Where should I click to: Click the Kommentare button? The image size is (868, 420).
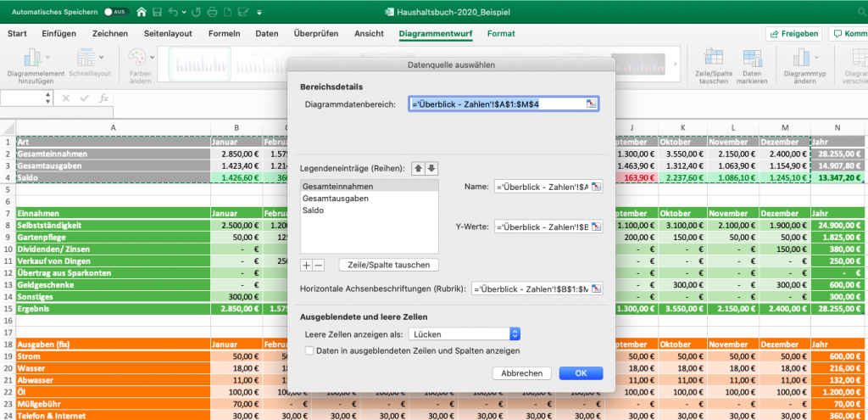click(849, 34)
